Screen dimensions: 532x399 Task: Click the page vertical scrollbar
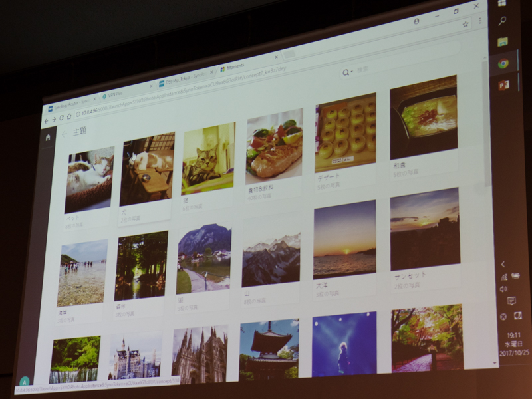(487, 124)
